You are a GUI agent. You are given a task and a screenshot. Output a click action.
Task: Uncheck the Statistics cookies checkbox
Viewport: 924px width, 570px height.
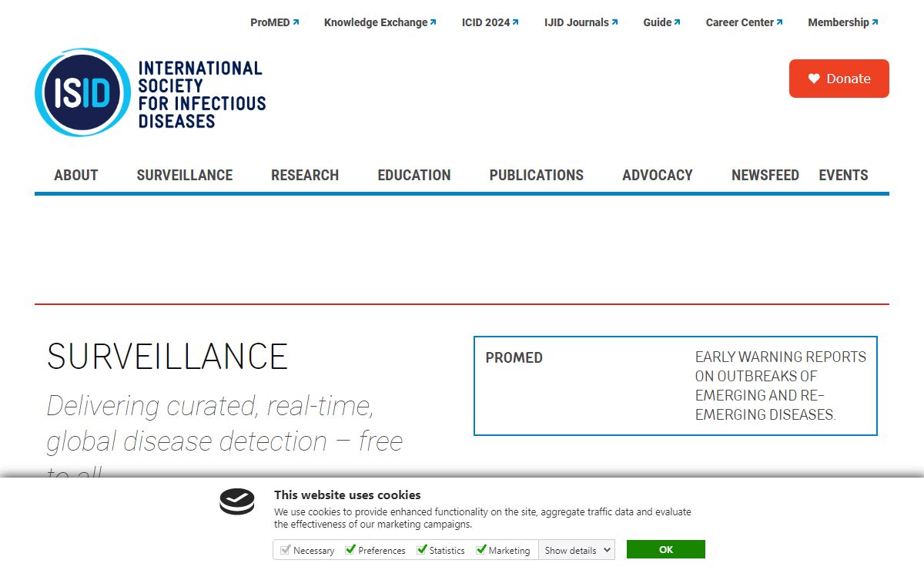(422, 550)
